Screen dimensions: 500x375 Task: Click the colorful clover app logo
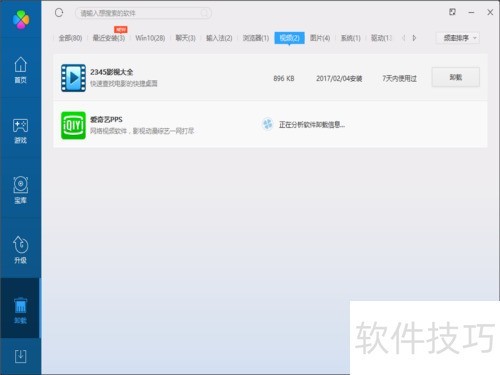tap(21, 20)
